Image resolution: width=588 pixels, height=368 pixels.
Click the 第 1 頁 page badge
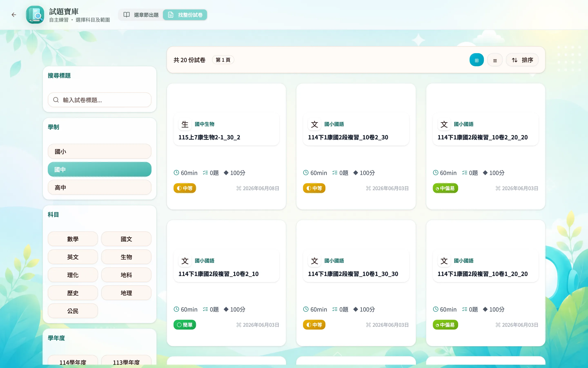(223, 60)
